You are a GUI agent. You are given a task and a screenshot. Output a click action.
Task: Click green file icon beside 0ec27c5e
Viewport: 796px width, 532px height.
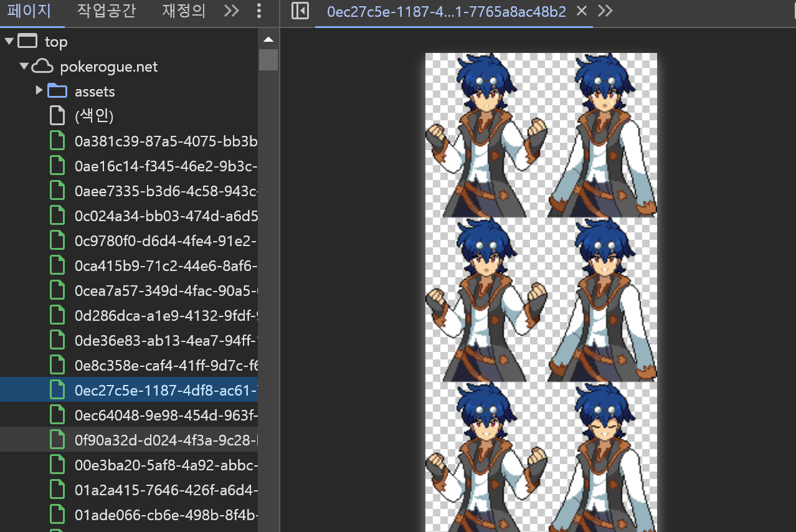pyautogui.click(x=57, y=390)
